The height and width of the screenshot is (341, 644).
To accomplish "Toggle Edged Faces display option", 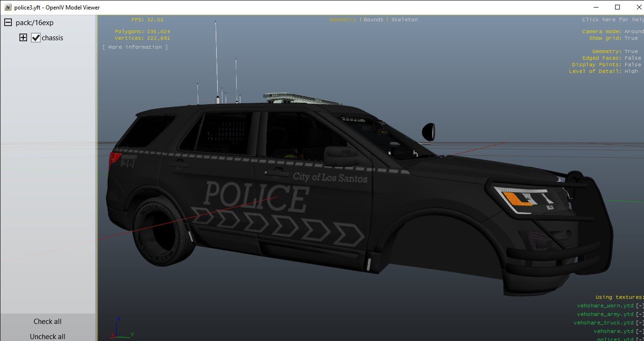I will coord(633,58).
